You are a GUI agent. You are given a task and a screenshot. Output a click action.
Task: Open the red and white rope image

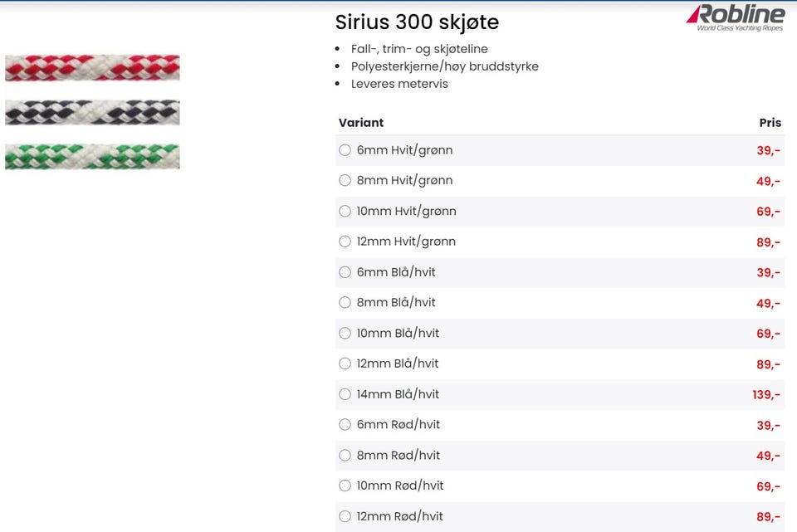click(92, 67)
